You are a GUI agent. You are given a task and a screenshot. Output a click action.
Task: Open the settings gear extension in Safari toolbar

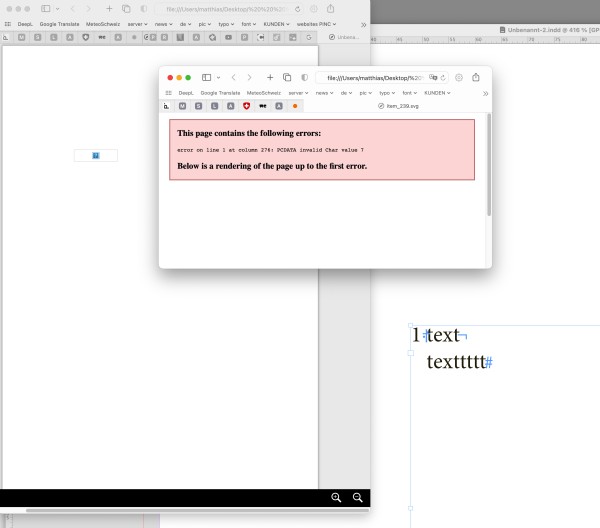[x=459, y=77]
